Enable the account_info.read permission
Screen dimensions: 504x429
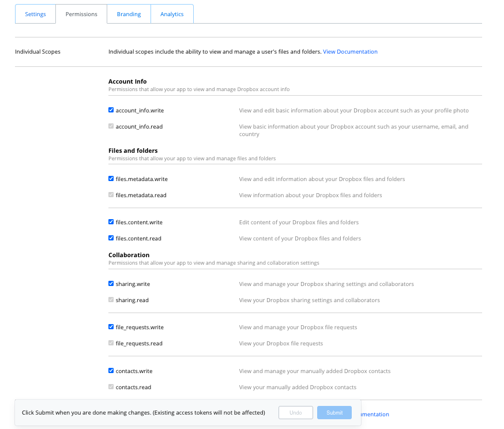(x=111, y=126)
